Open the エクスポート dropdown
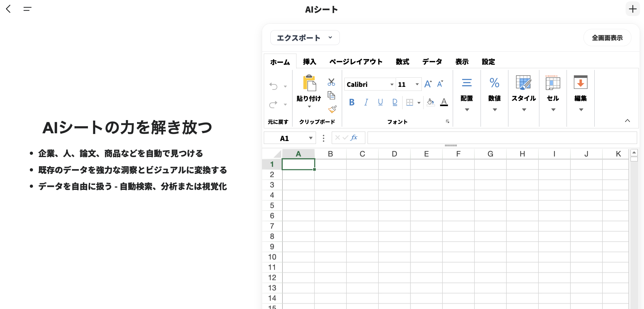 point(305,38)
